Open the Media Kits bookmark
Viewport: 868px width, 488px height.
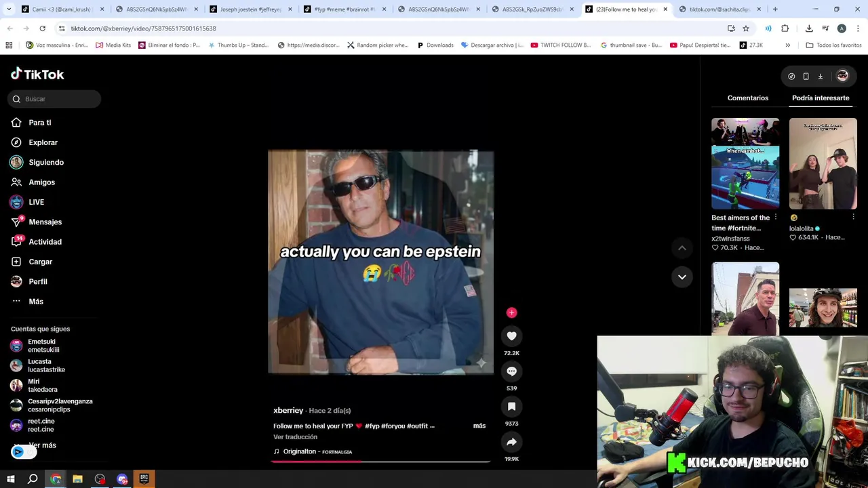click(113, 45)
